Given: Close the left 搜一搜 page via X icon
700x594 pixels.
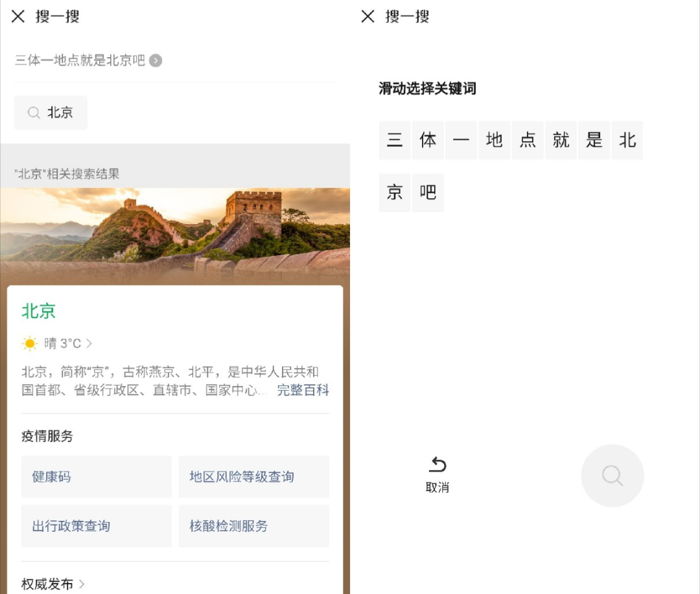Looking at the screenshot, I should click(x=18, y=16).
